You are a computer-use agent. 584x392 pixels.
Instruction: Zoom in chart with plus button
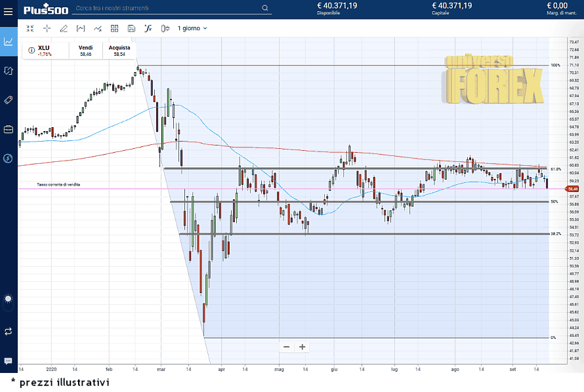[302, 347]
